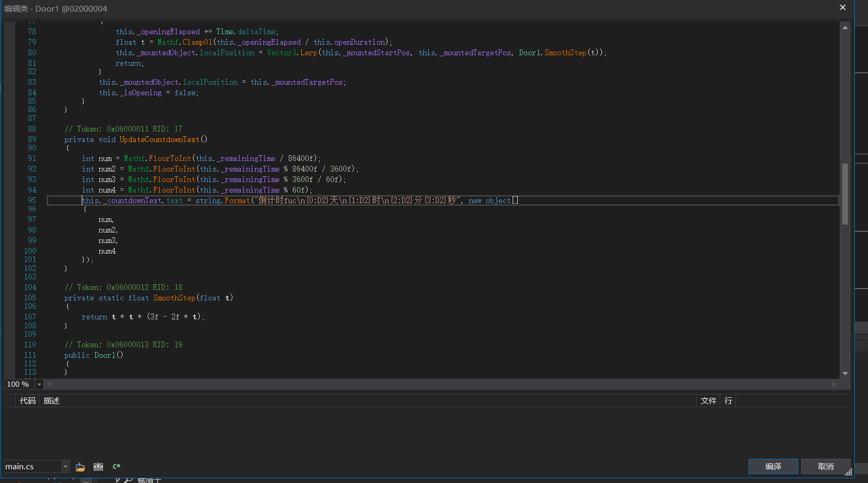Click "private static float" on line 105
Image resolution: width=868 pixels, height=483 pixels.
pyautogui.click(x=107, y=298)
